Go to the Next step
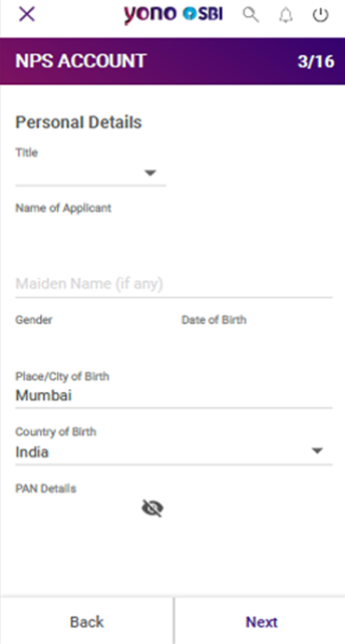345x644 pixels. pyautogui.click(x=261, y=622)
